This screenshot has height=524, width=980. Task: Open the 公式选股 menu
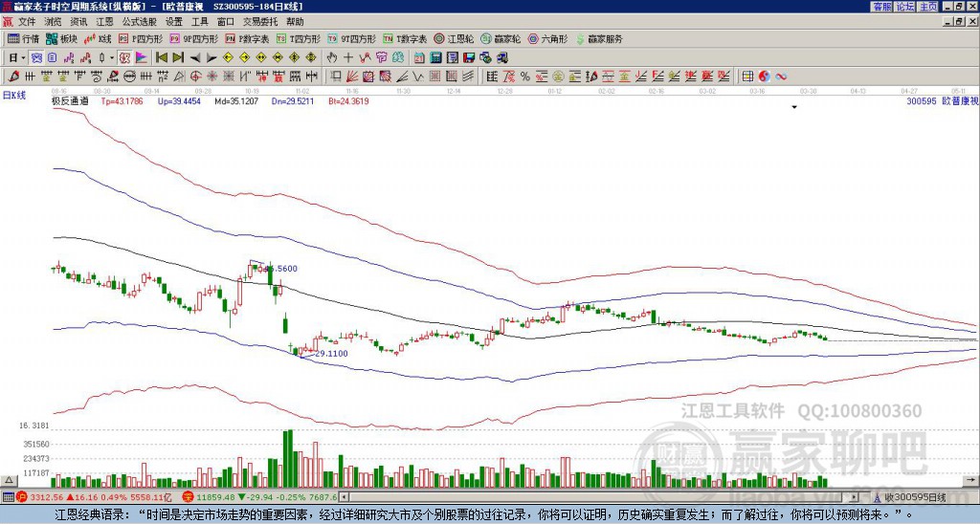click(x=140, y=22)
